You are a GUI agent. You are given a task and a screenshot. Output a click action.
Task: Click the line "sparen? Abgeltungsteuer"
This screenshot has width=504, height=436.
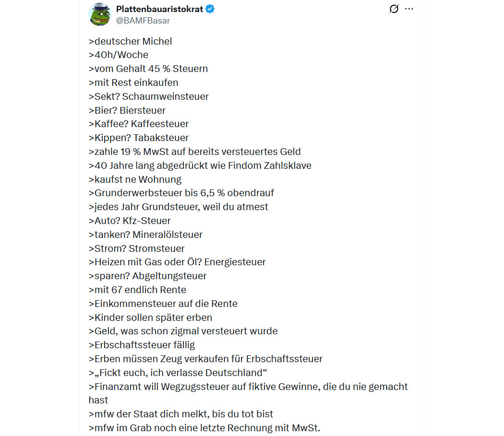147,276
